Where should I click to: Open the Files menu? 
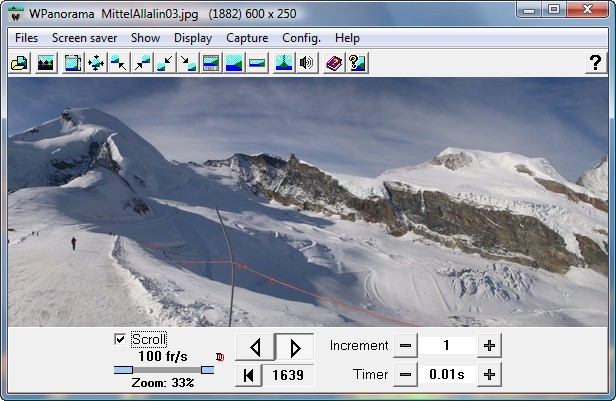tap(27, 38)
